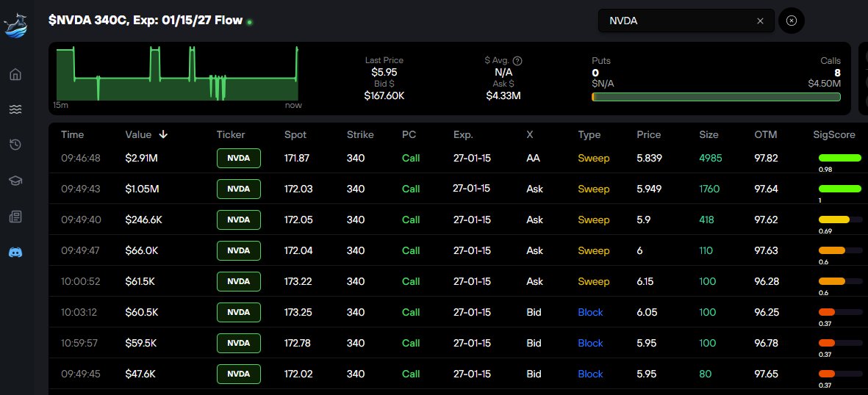Click the AA exchange code cell

532,159
